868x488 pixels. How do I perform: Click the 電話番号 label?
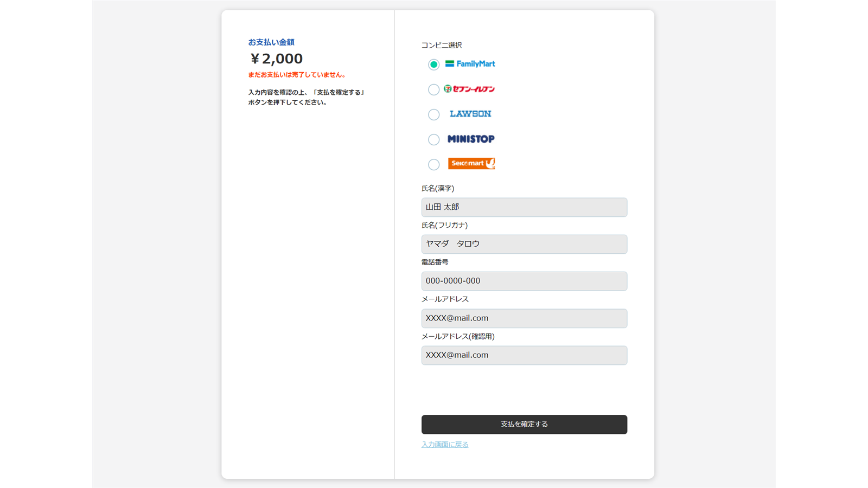click(x=435, y=262)
